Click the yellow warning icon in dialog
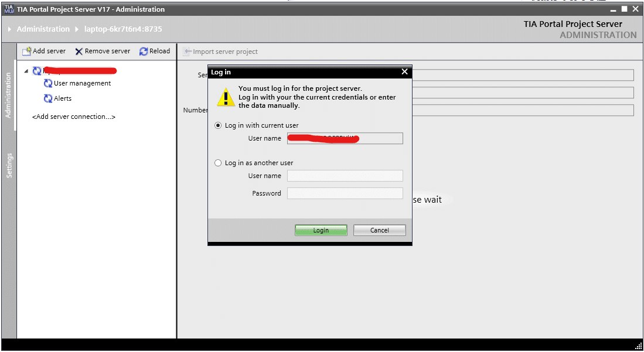 coord(226,97)
